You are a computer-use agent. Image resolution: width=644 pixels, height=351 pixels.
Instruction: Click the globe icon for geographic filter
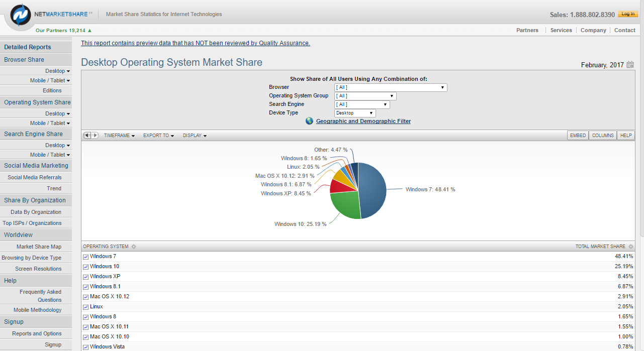[309, 121]
